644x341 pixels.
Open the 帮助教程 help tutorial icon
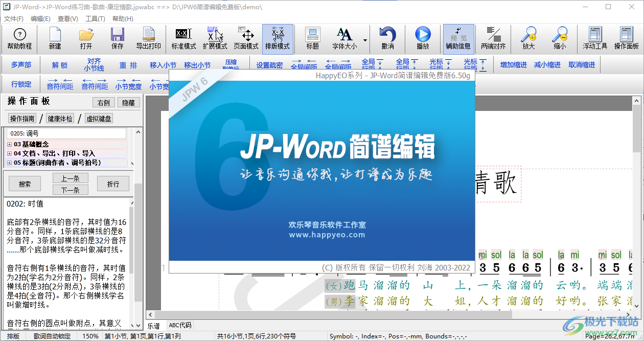click(19, 38)
